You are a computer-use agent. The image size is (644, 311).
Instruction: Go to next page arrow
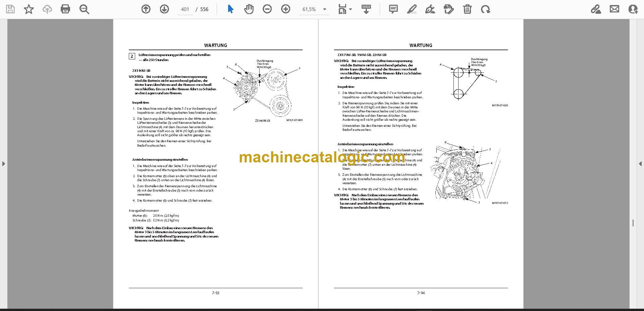coord(164,9)
